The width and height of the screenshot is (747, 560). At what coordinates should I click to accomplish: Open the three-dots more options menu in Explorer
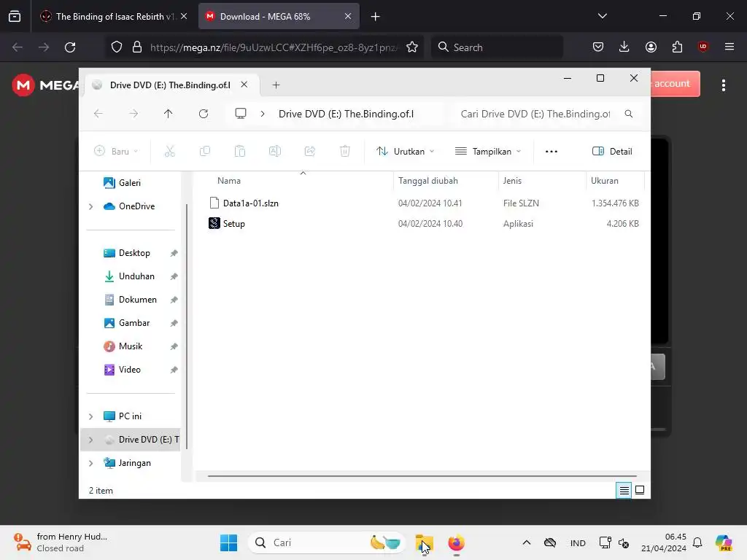pyautogui.click(x=551, y=152)
